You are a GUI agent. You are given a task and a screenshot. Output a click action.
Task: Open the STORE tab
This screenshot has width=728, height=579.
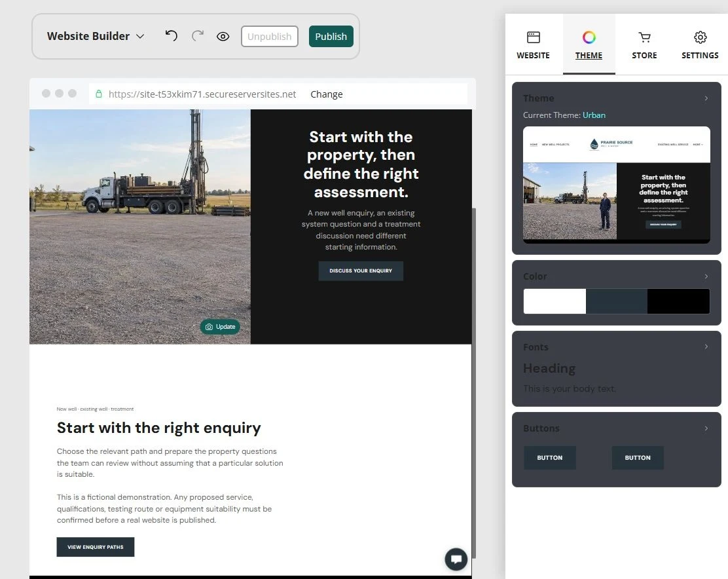644,45
